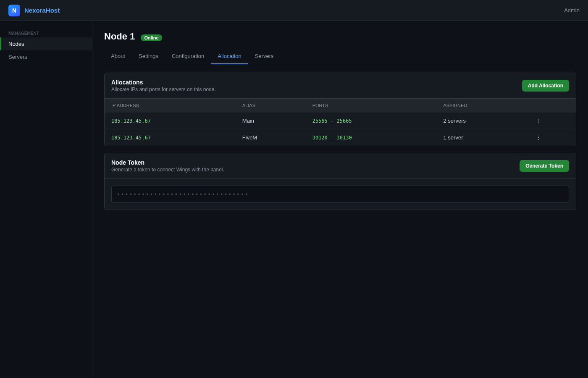Click the IP ADDRESS column header
Image resolution: width=588 pixels, height=378 pixels.
pyautogui.click(x=125, y=105)
